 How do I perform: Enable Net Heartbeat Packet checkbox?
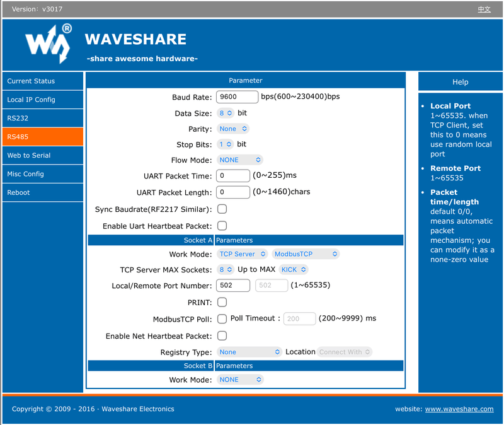tap(222, 336)
